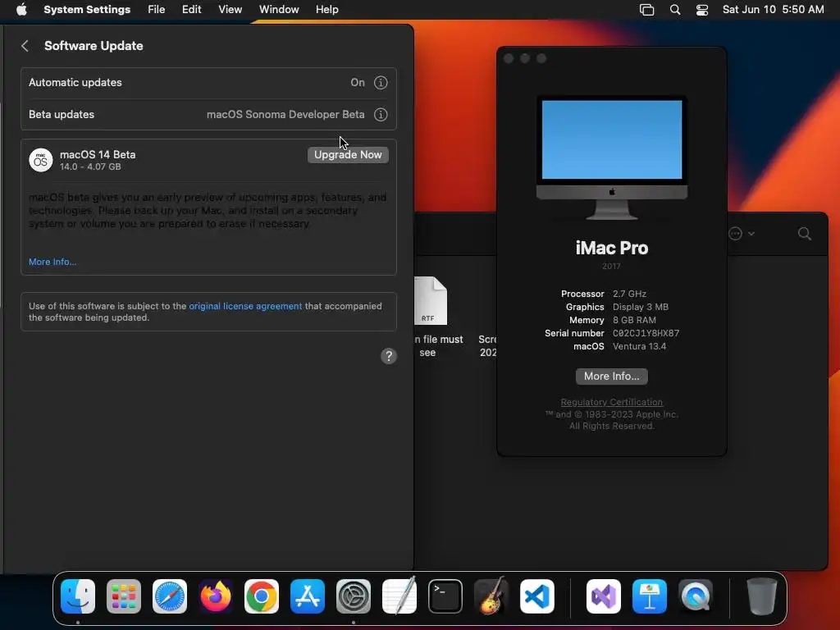Click the 2.7 GHz processor value
This screenshot has width=840, height=630.
click(x=629, y=294)
